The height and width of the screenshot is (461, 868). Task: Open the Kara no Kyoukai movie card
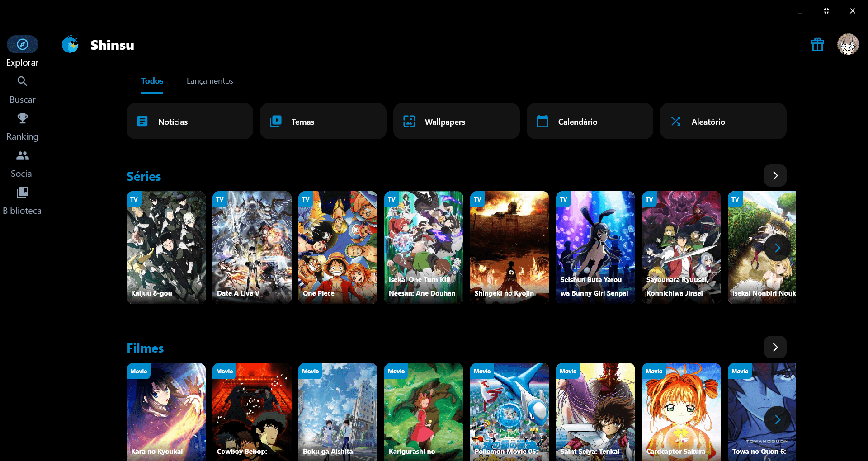click(166, 412)
